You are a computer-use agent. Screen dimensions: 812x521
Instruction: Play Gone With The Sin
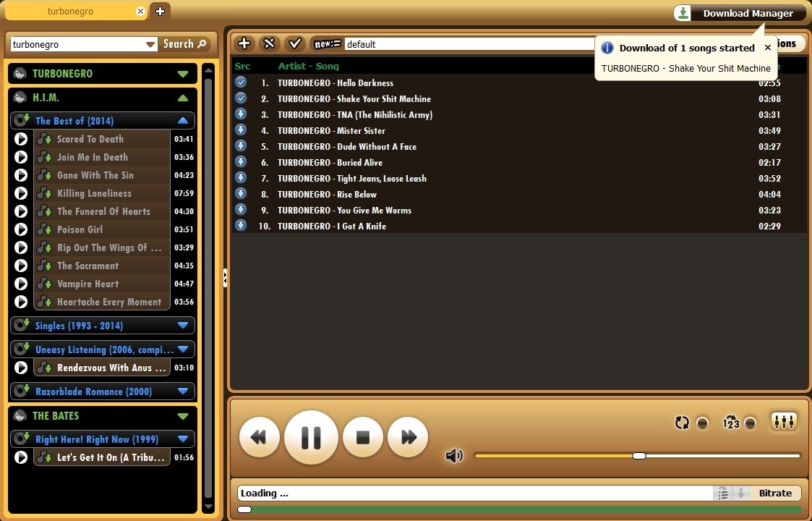[x=21, y=175]
